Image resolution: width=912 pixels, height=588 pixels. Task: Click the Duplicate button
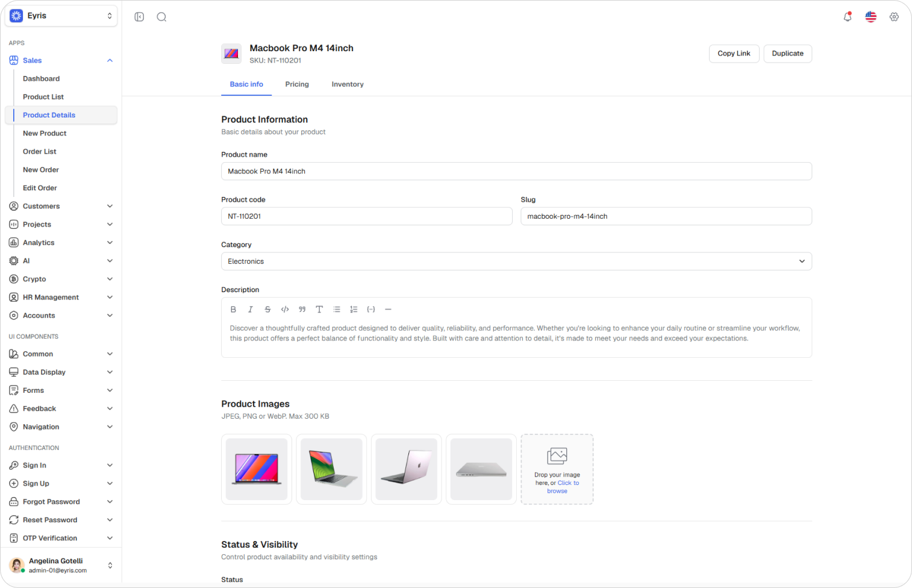coord(787,54)
